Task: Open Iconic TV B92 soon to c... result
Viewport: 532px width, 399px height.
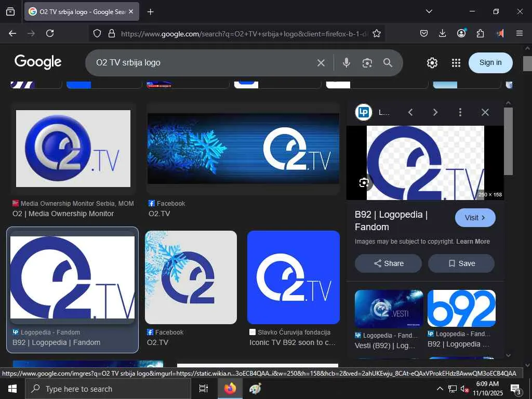Action: click(x=292, y=343)
